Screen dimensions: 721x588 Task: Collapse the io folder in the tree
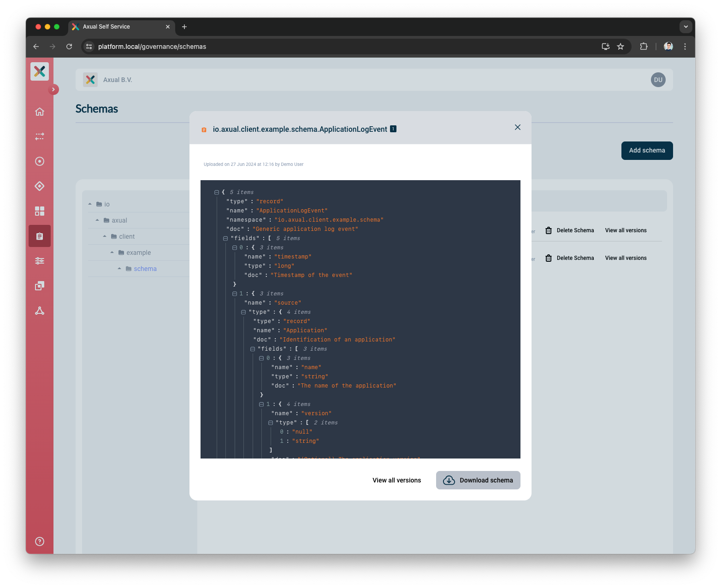(90, 204)
